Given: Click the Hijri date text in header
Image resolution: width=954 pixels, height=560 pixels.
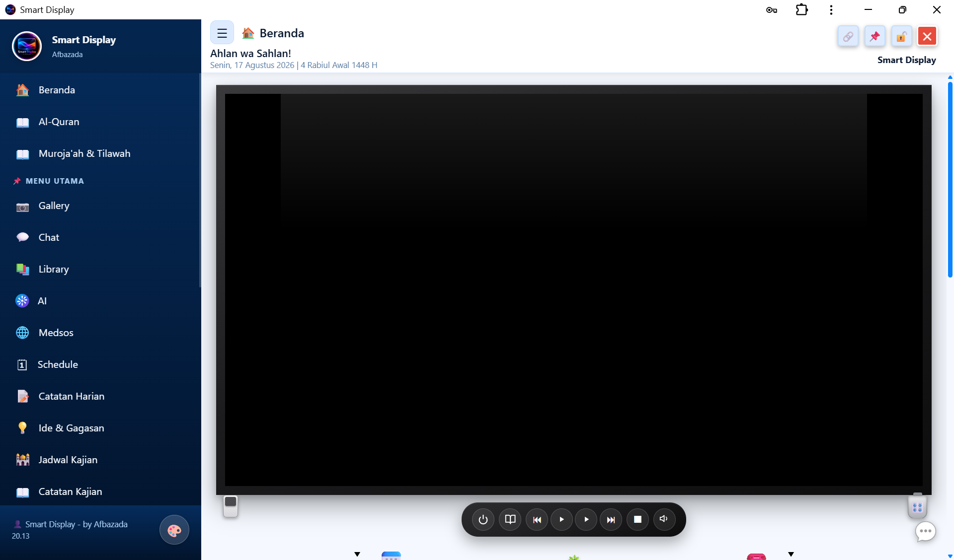Looking at the screenshot, I should [x=339, y=65].
